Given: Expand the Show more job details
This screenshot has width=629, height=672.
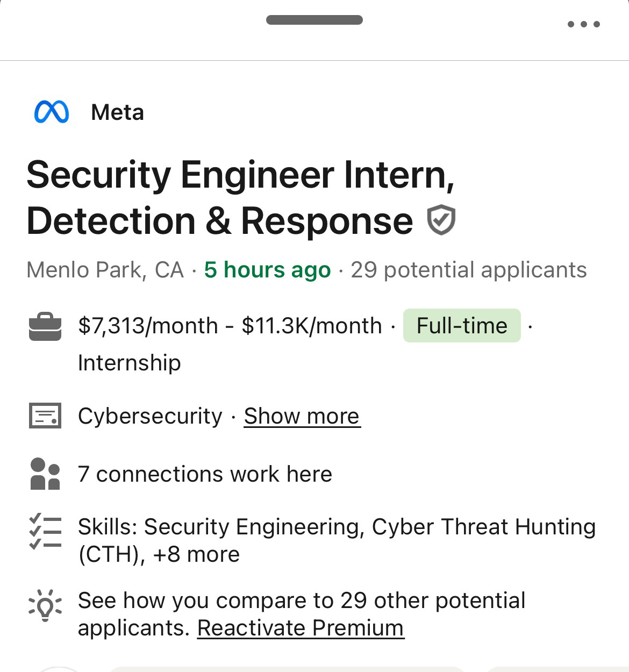Looking at the screenshot, I should point(302,416).
